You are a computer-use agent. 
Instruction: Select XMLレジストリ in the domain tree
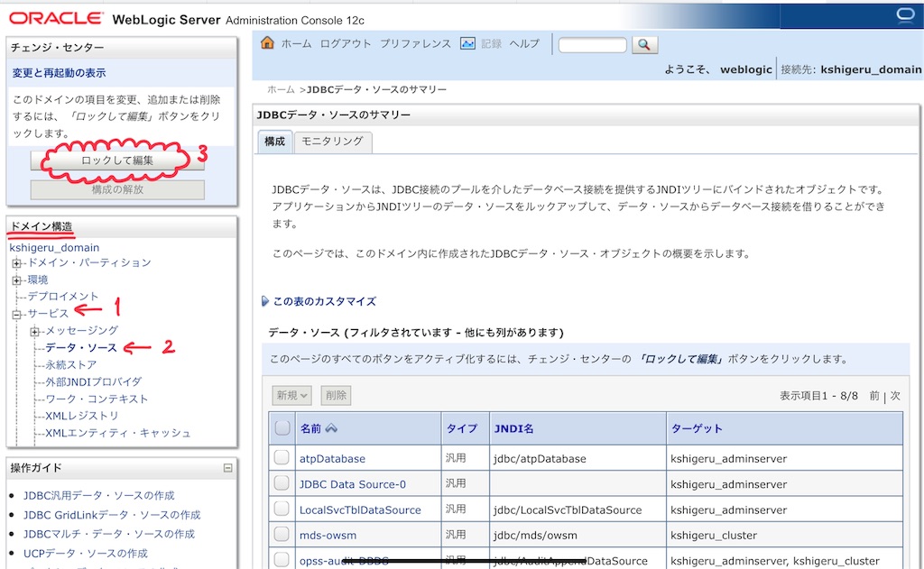[x=82, y=416]
